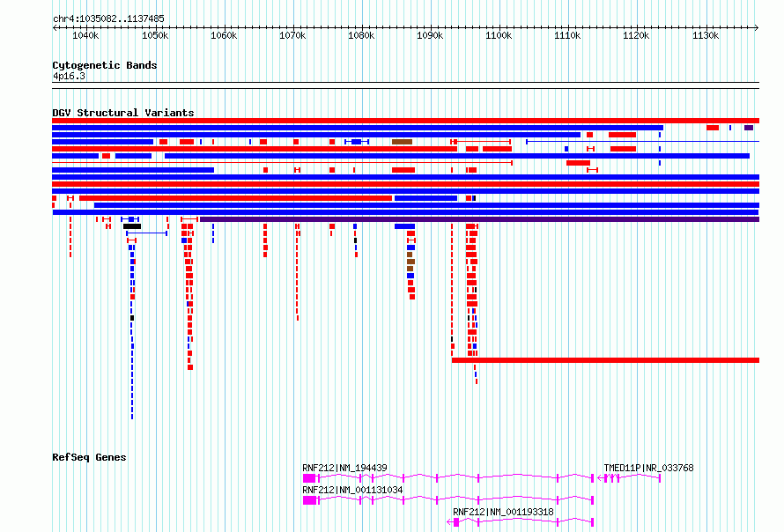The image size is (784, 532).
Task: Select the RNF212|NM_001131034 gene label
Action: [x=352, y=490]
